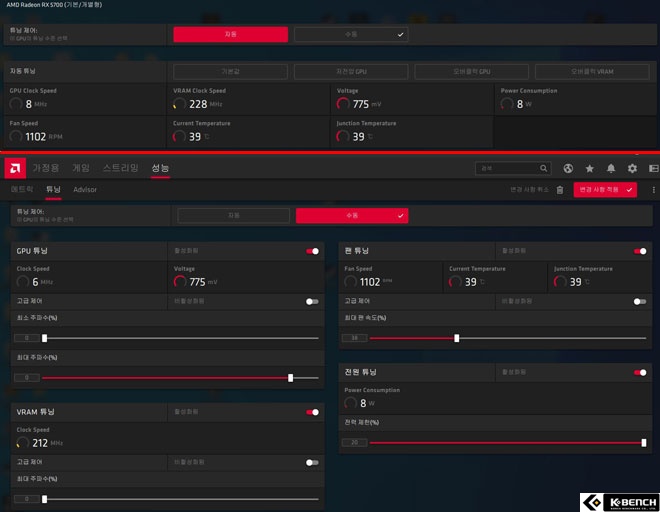The image size is (660, 512).
Task: Click 변경 사항 적용 apply button
Action: (x=605, y=190)
